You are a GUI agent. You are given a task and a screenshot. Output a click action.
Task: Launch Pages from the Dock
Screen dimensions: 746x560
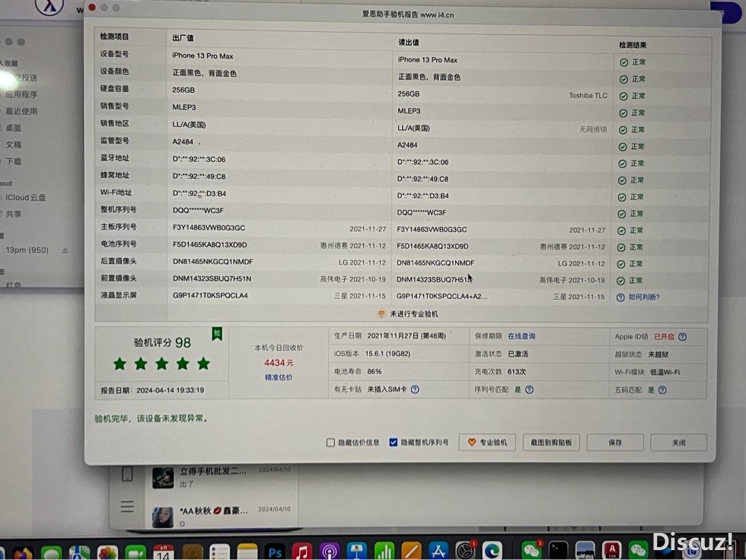point(411,552)
